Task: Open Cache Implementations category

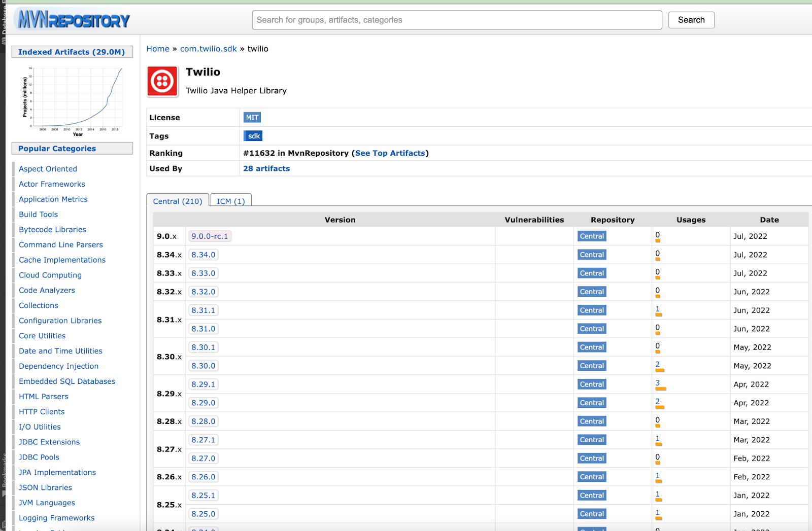Action: (x=62, y=260)
